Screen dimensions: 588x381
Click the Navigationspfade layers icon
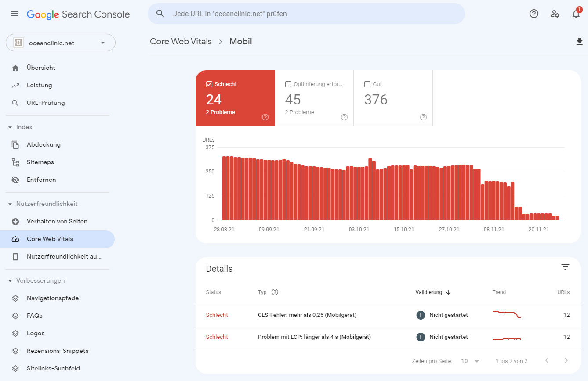click(x=15, y=298)
